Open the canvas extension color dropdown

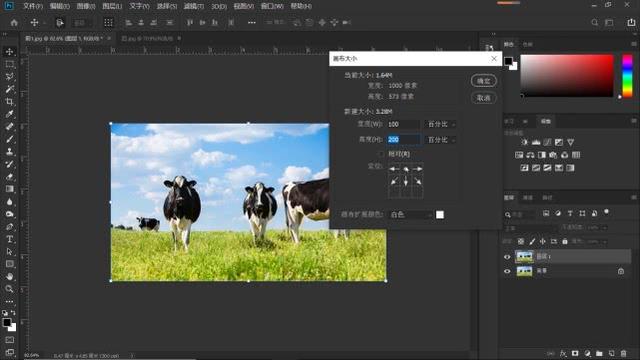[410, 215]
